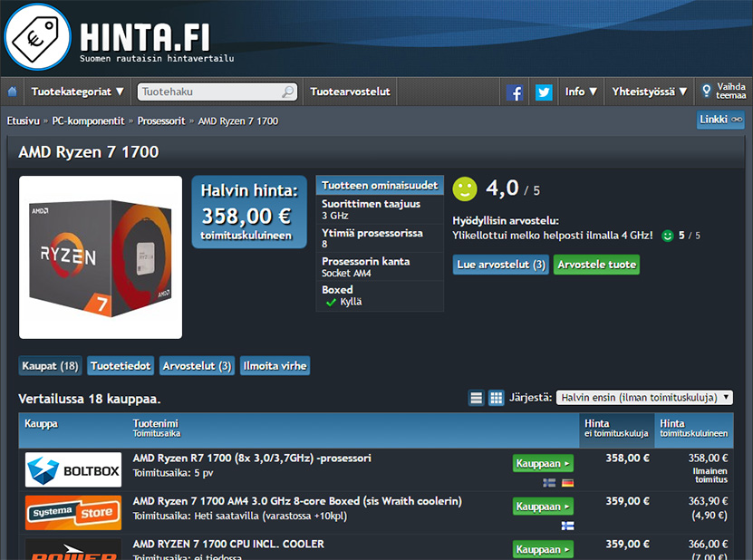Open the Ilmoita virhe tab
This screenshot has height=560, width=753.
click(x=275, y=366)
